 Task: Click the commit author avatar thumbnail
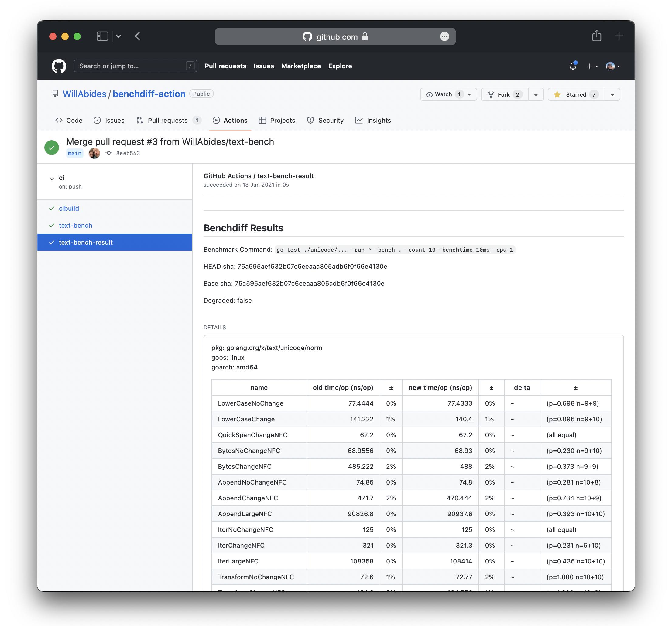(x=94, y=153)
